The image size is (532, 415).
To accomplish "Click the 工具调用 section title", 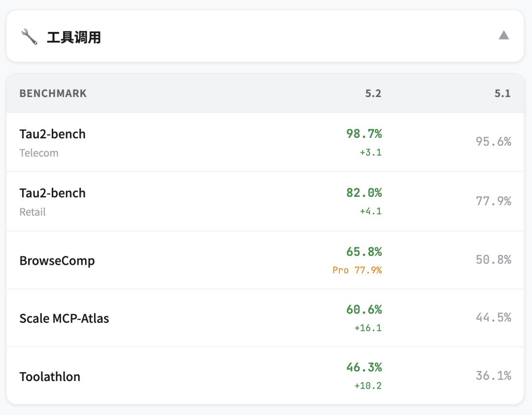I will click(x=74, y=37).
